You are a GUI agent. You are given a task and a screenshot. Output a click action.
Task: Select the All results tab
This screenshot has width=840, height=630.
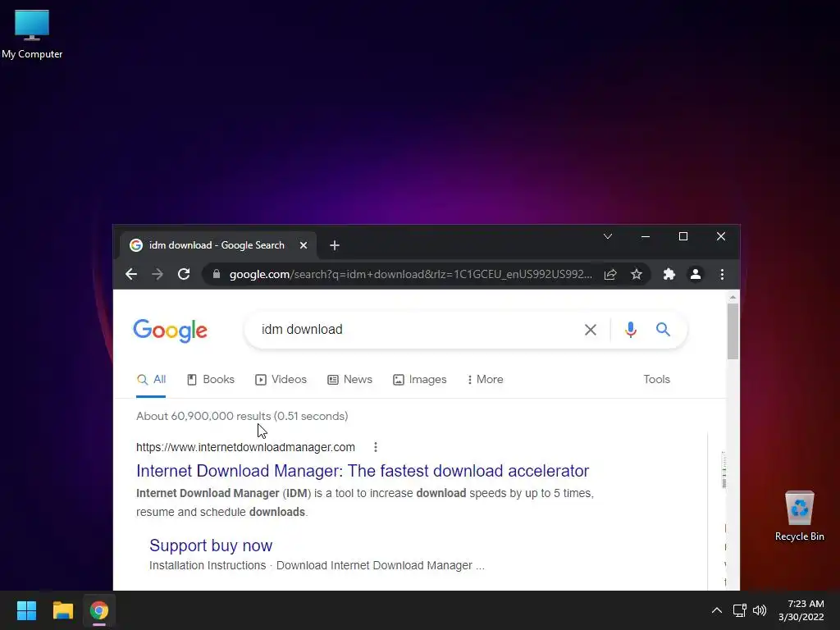pos(151,379)
